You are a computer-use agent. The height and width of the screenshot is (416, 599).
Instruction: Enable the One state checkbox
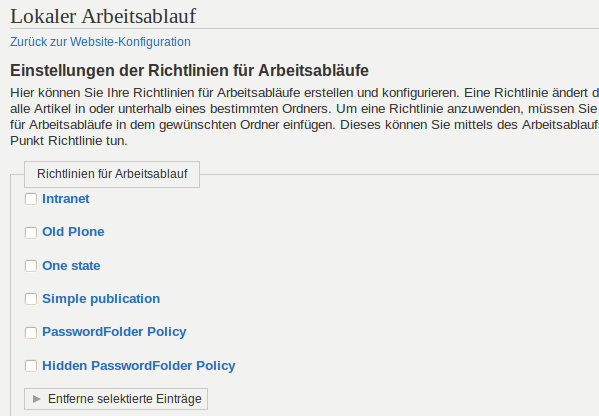[x=31, y=266]
